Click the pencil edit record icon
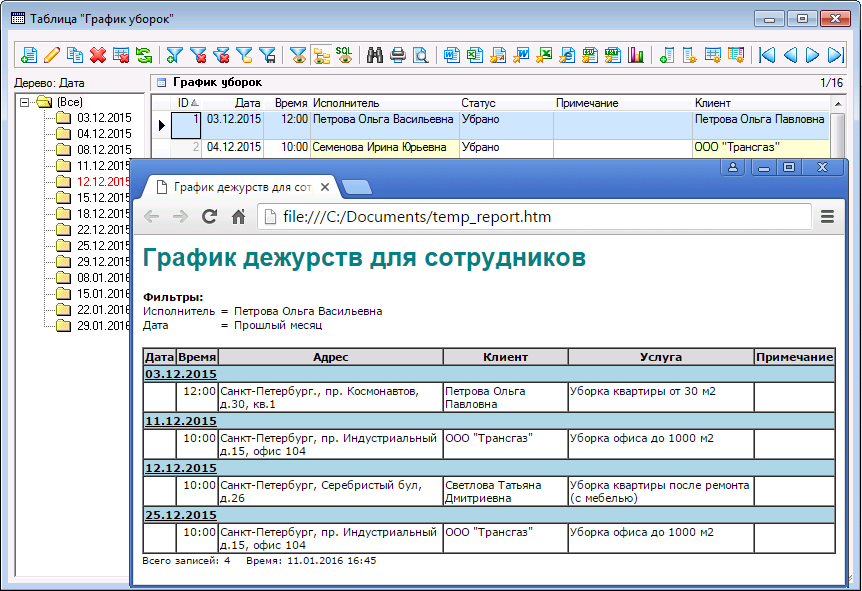 [x=52, y=55]
